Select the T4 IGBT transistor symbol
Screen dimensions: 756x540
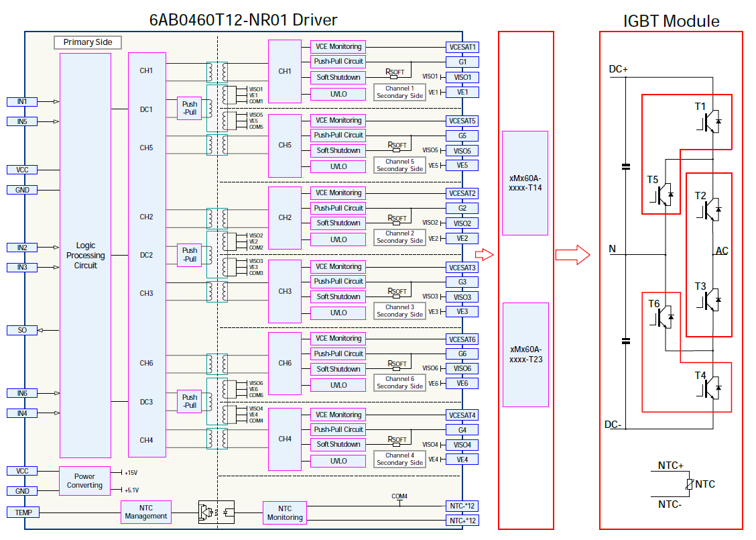(x=711, y=386)
